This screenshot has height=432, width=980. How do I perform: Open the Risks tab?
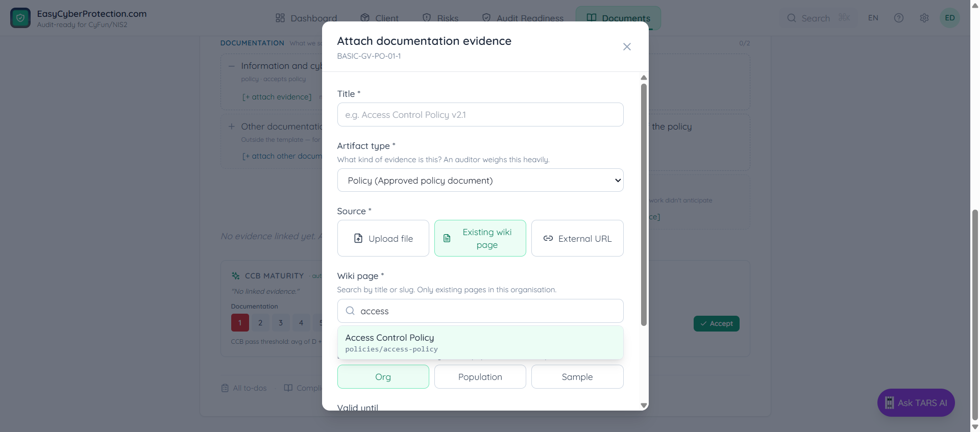440,18
